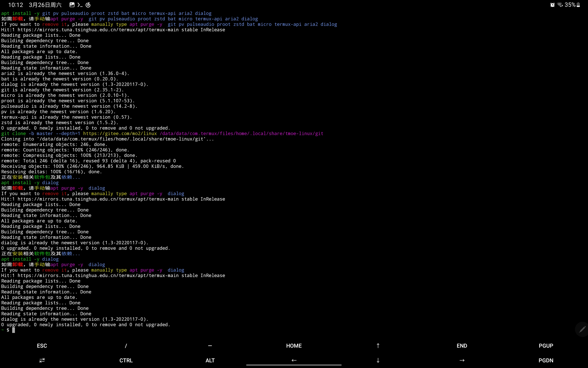Tap the HOME extra key
Image resolution: width=588 pixels, height=368 pixels.
pos(294,346)
